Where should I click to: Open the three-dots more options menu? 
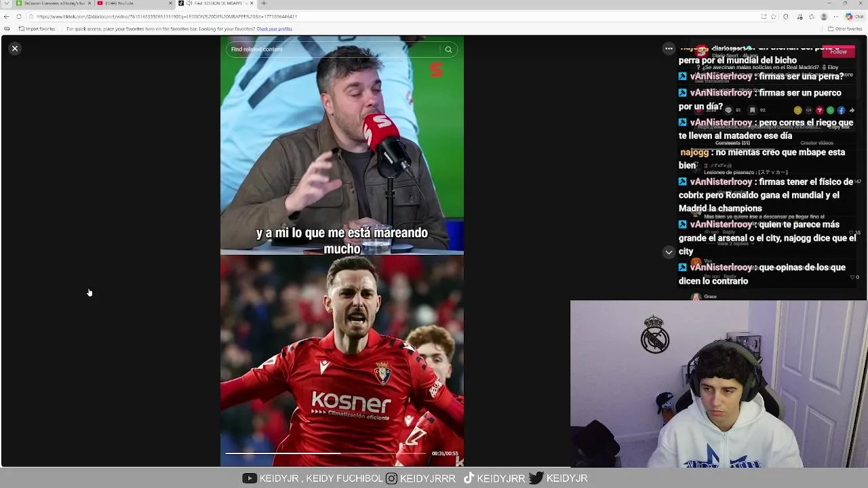point(669,49)
